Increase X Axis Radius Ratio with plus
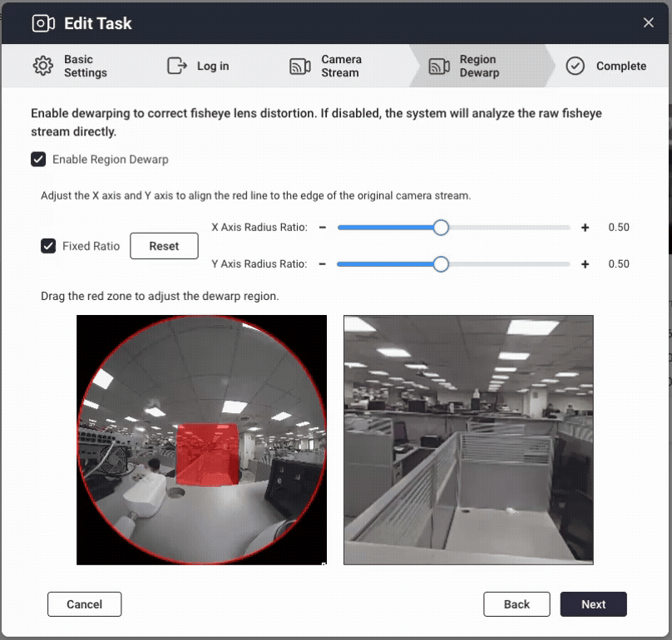672x640 pixels. point(585,228)
